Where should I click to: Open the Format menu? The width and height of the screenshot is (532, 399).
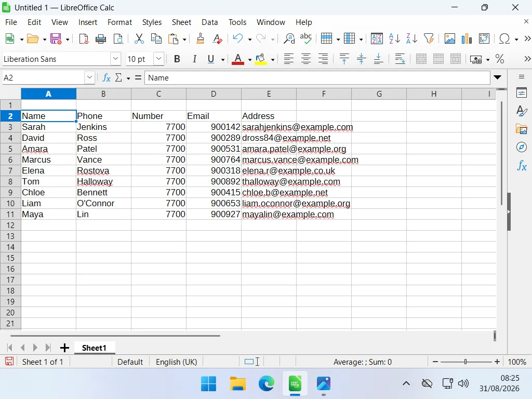[x=120, y=22]
